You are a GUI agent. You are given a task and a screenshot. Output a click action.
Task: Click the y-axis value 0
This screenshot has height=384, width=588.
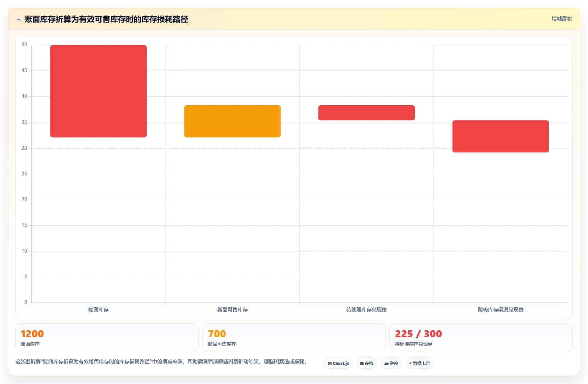(x=26, y=303)
